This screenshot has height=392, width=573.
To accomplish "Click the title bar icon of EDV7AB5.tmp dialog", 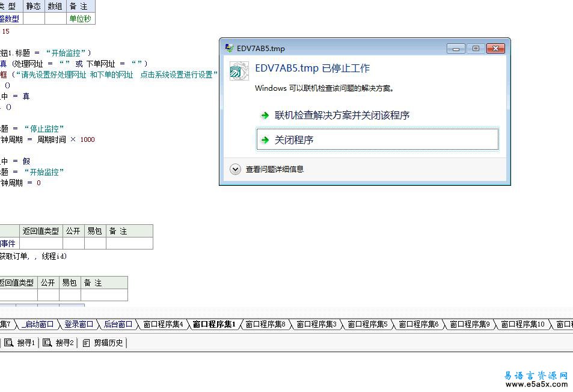I will tap(229, 48).
